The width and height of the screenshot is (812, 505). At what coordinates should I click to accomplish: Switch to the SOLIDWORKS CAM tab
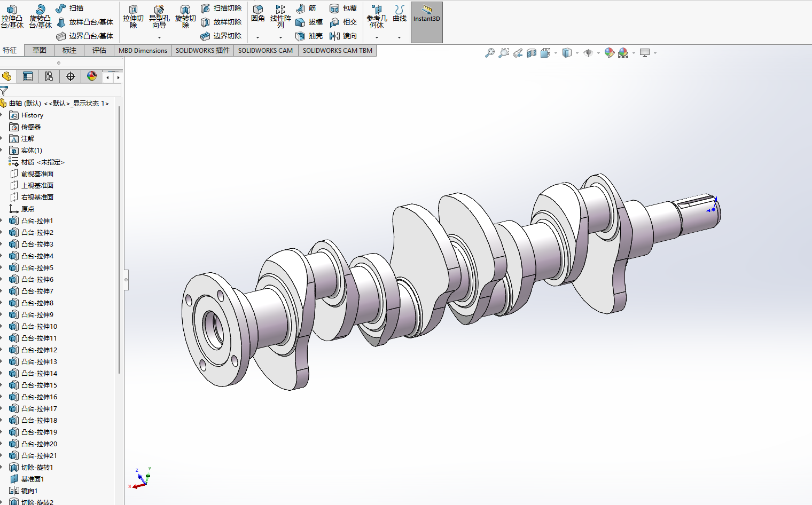266,50
